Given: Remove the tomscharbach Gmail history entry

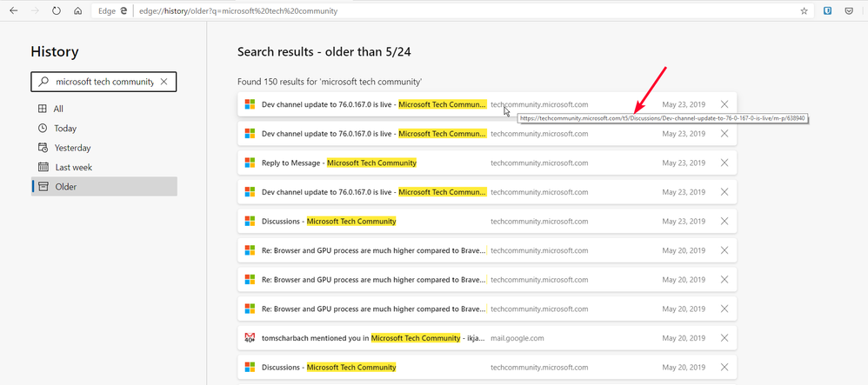Looking at the screenshot, I should click(x=724, y=337).
